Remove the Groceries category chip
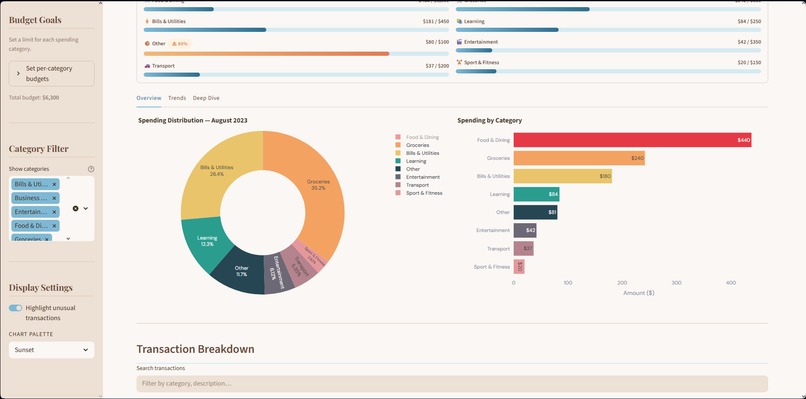This screenshot has height=399, width=806. (47, 239)
